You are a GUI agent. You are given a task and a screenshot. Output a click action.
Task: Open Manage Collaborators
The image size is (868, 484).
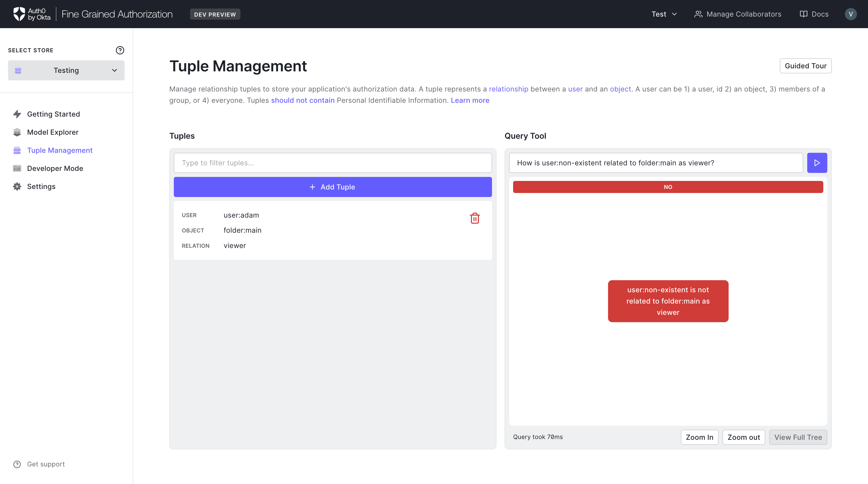(738, 14)
